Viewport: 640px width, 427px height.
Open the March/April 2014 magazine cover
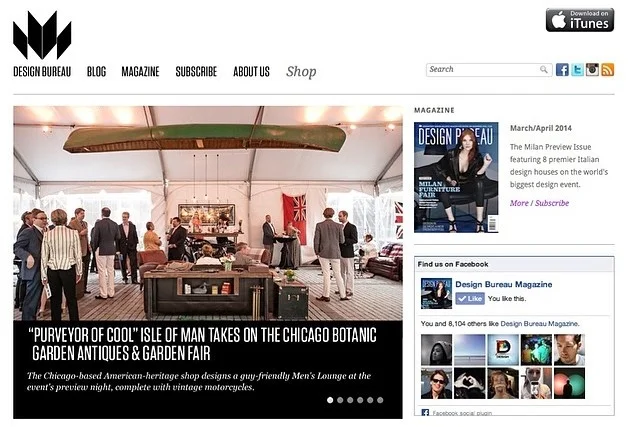click(456, 177)
